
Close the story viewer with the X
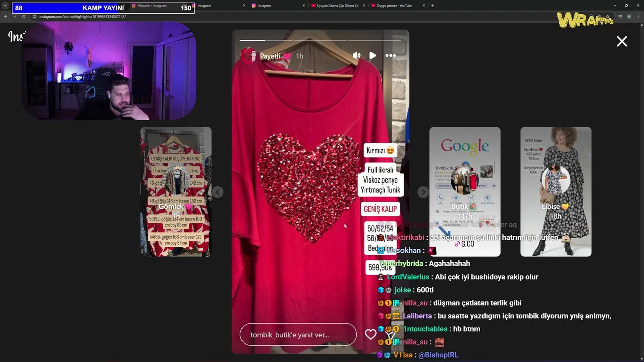point(622,41)
